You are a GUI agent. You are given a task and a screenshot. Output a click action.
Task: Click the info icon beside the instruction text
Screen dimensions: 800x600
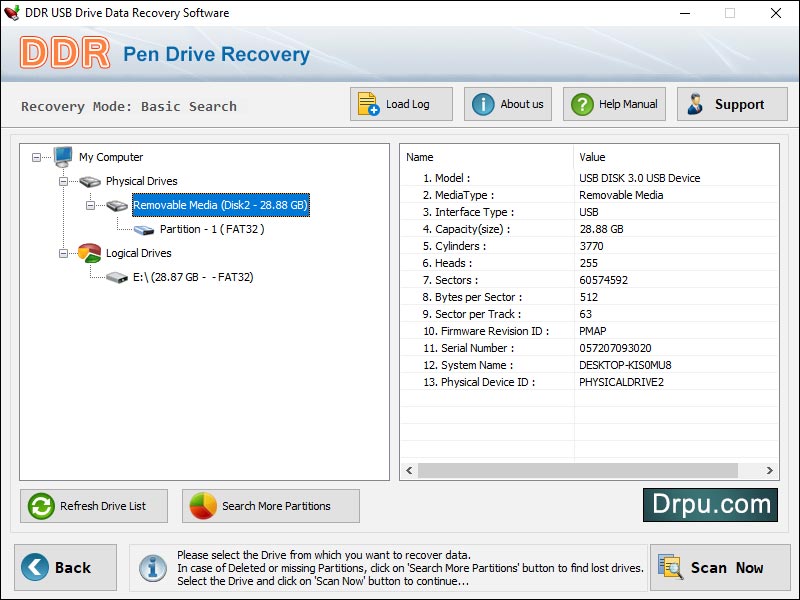pyautogui.click(x=152, y=567)
